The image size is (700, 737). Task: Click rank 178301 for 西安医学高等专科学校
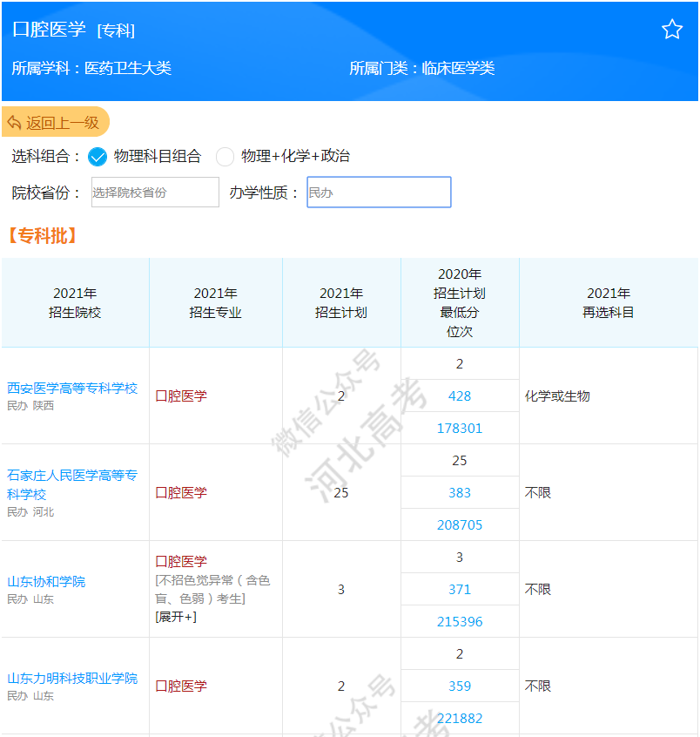tap(459, 428)
